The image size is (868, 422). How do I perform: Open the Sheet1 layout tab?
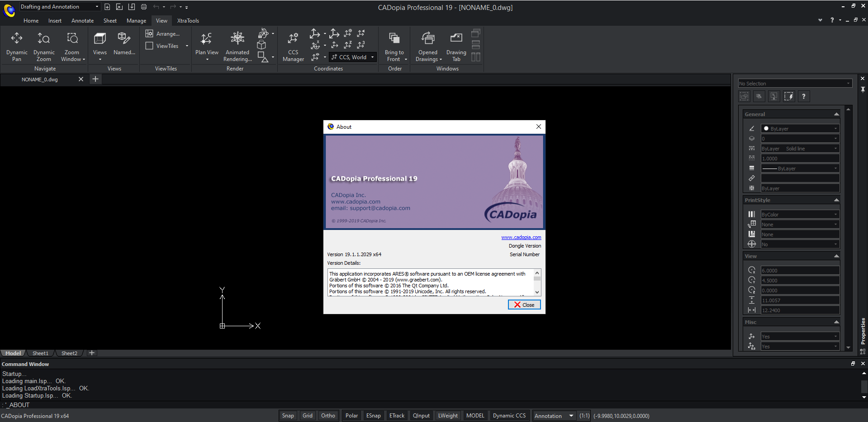[40, 353]
